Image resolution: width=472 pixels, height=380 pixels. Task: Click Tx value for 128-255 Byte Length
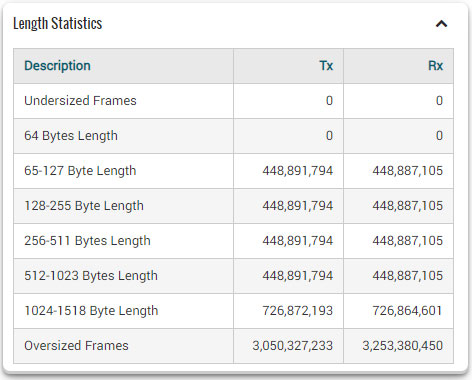(298, 206)
